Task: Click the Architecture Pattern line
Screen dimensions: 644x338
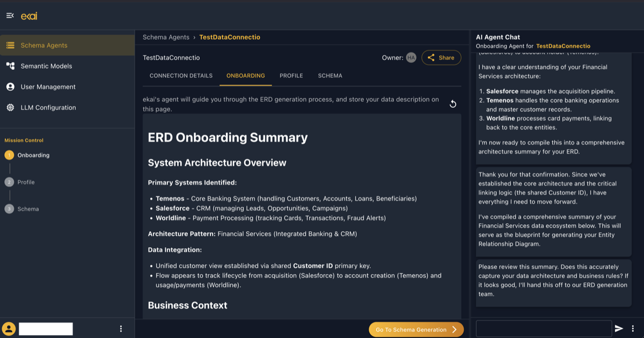Action: [x=252, y=234]
